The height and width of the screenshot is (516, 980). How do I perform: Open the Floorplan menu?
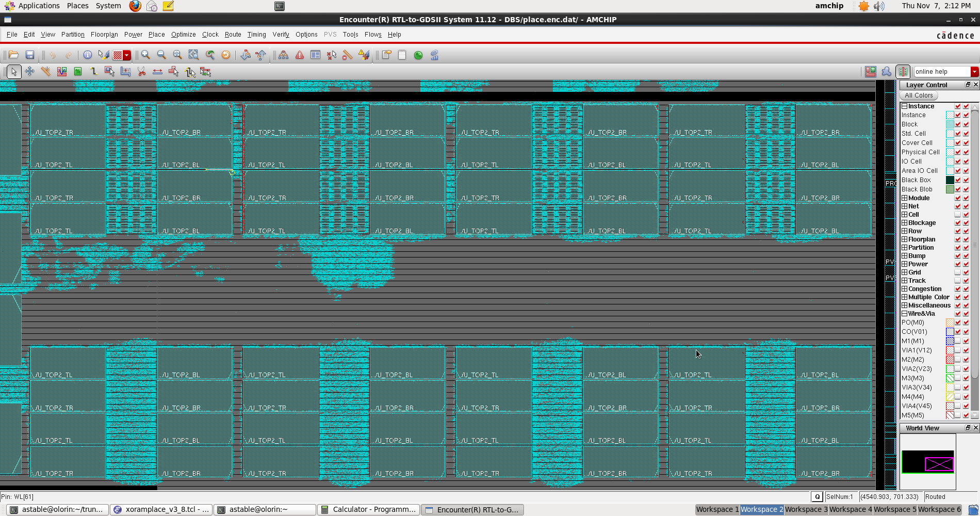(x=104, y=35)
